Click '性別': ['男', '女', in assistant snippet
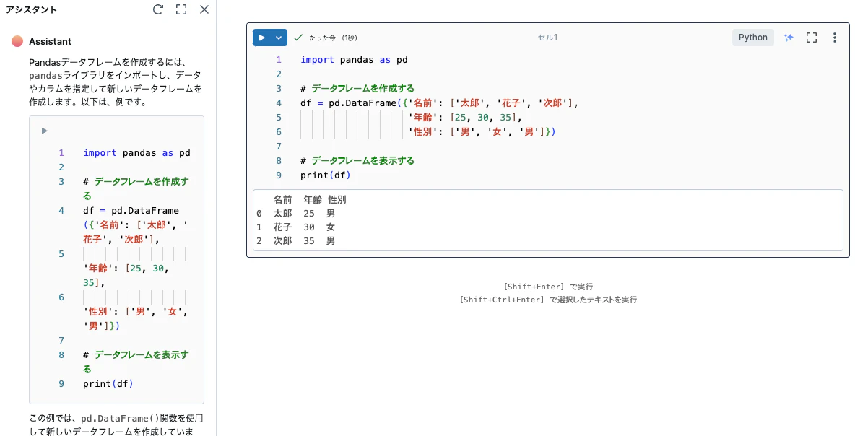 [x=136, y=312]
